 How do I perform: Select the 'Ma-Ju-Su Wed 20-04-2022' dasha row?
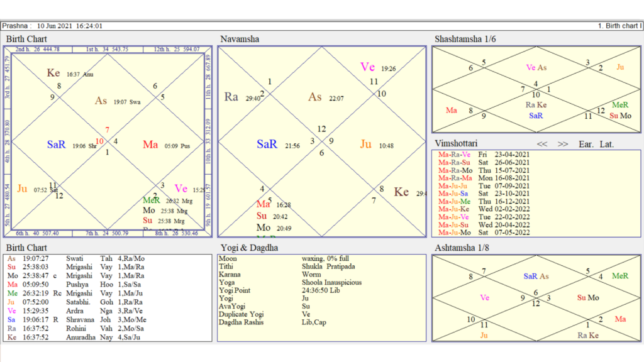coord(484,224)
